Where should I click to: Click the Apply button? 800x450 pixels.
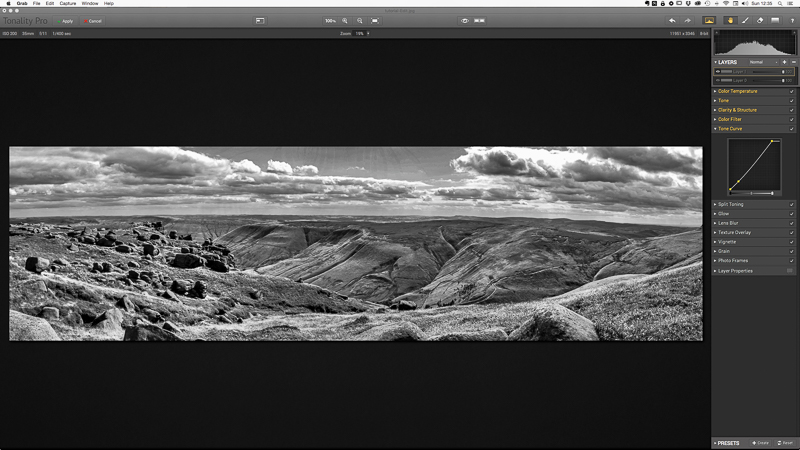(67, 21)
